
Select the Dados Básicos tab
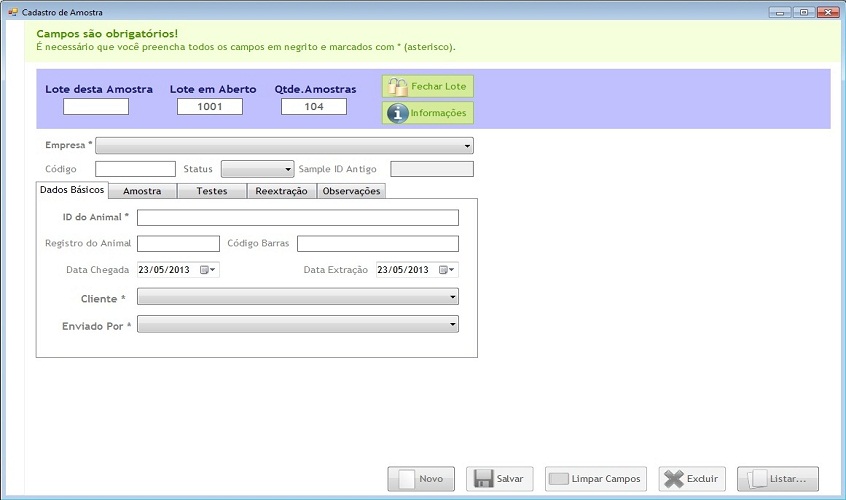[x=72, y=190]
